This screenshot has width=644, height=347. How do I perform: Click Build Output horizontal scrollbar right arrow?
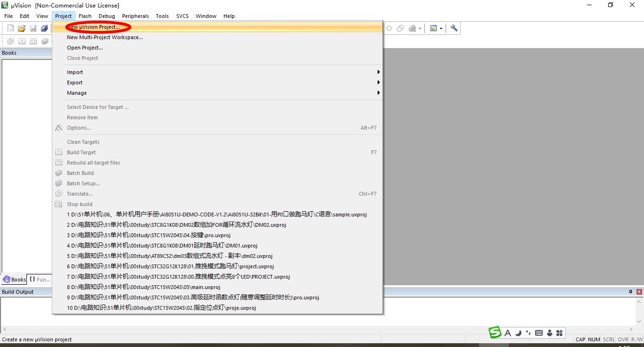pos(631,330)
